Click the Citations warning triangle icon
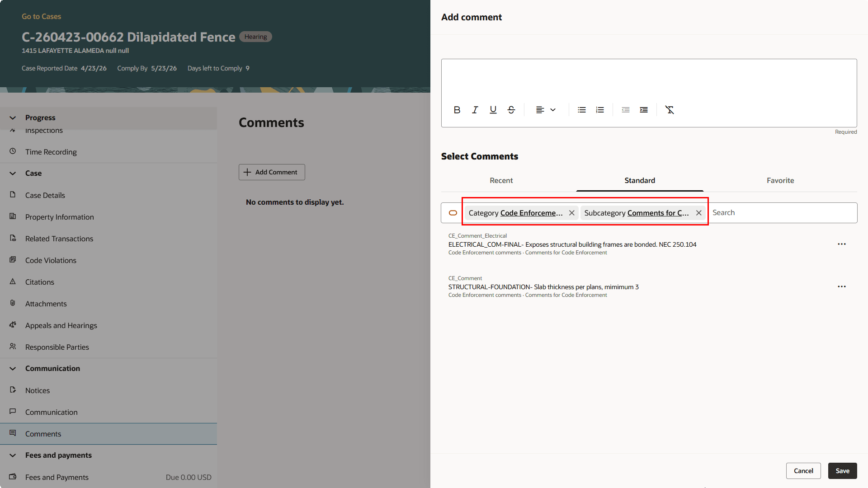The height and width of the screenshot is (488, 868). (13, 282)
